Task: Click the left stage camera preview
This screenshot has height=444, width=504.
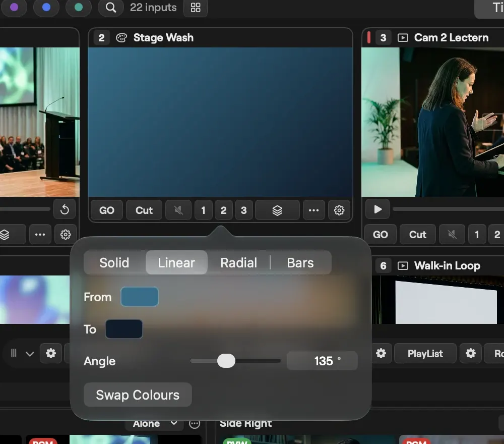Action: click(39, 122)
